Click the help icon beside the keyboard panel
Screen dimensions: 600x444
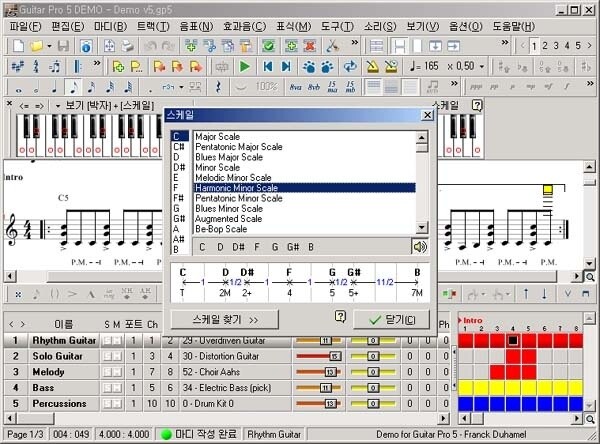click(477, 105)
